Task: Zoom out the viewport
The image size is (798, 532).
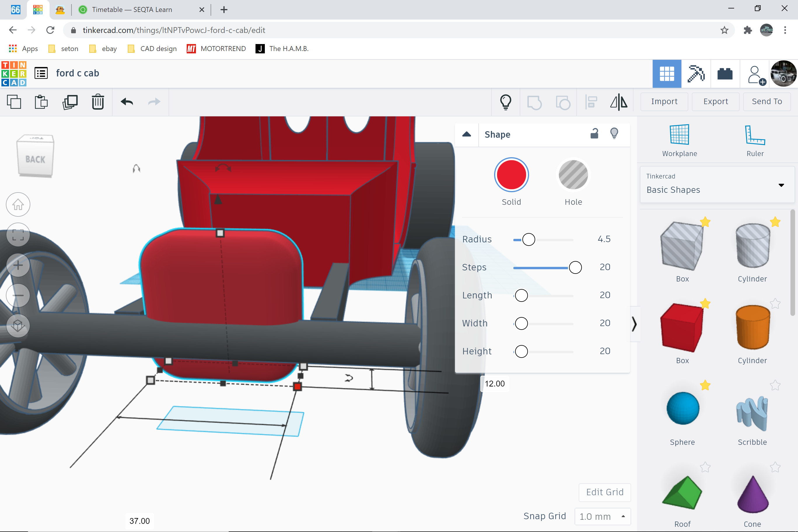Action: tap(18, 295)
